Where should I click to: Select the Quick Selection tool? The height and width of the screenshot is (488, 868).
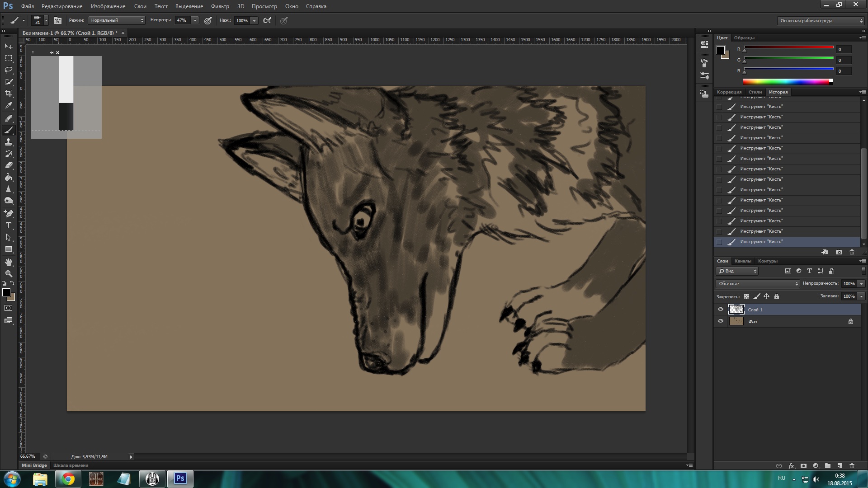point(8,82)
